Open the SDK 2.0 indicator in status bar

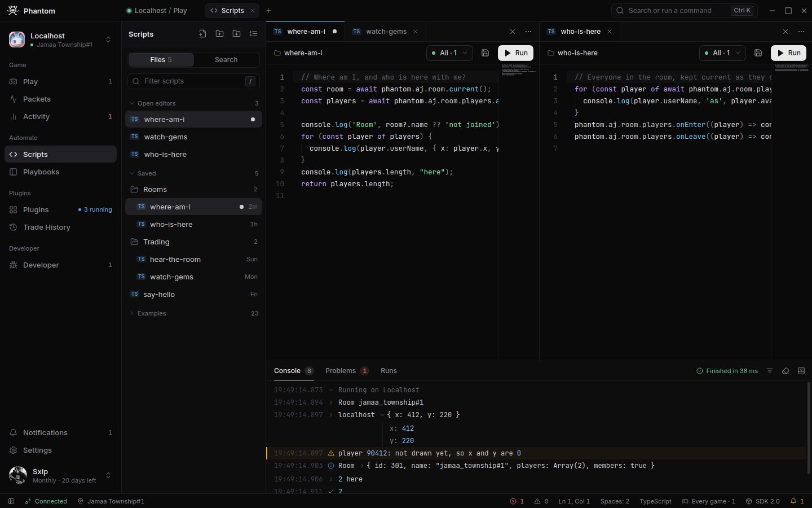(x=762, y=501)
